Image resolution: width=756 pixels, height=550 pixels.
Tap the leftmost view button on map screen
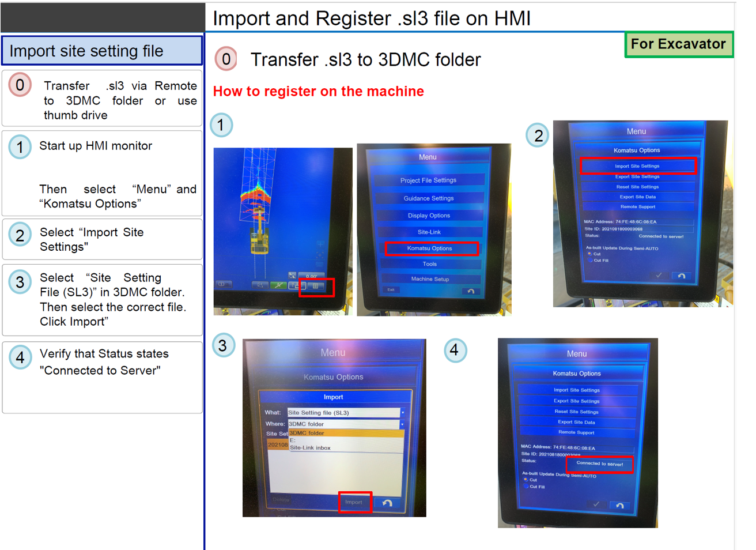[x=224, y=284]
